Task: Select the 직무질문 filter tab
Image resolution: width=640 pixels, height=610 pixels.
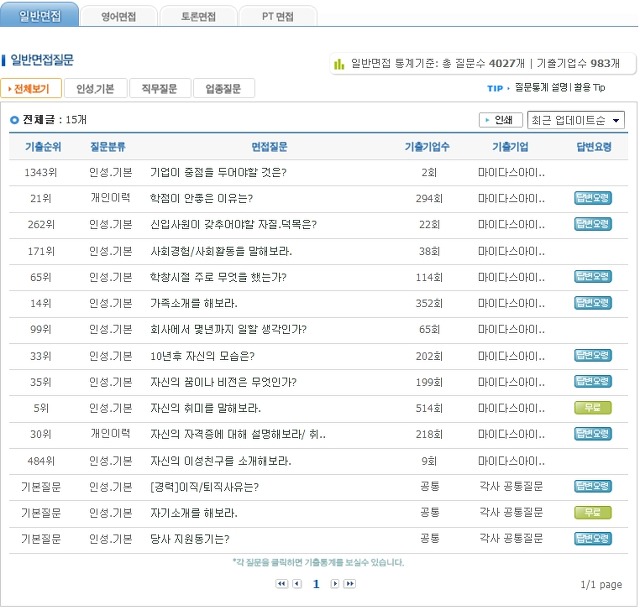Action: pyautogui.click(x=159, y=89)
